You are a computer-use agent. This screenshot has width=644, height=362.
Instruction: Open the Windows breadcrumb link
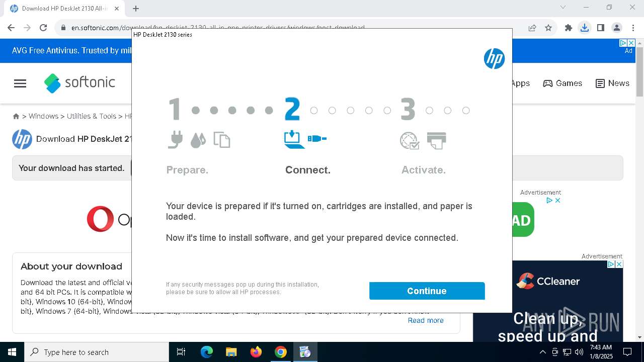[x=43, y=116]
